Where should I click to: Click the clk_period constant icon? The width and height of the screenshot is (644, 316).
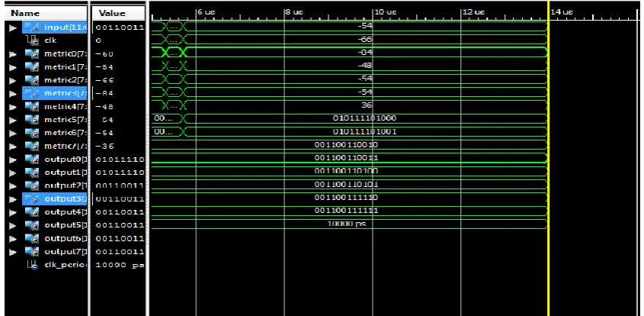(31, 265)
